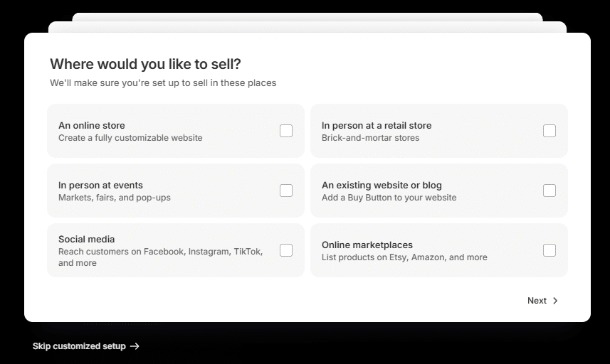Click 'An existing website or blog' title

[382, 186]
